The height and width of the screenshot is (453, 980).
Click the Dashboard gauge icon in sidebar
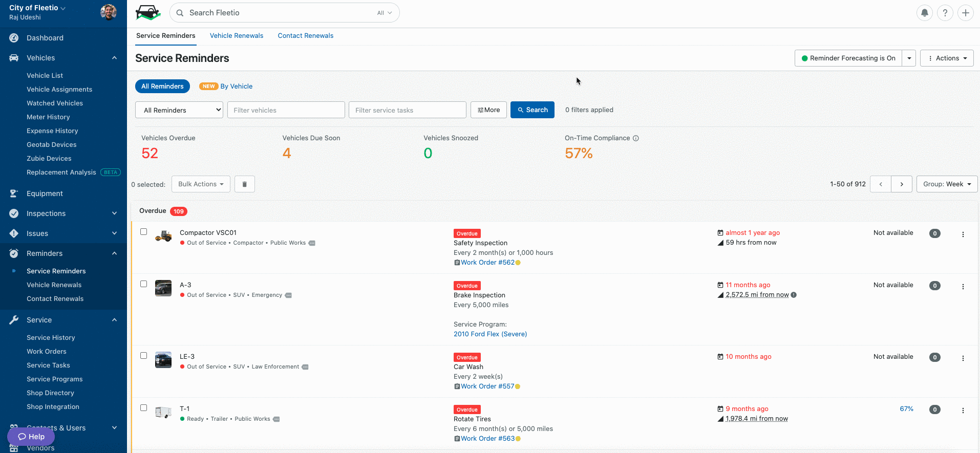pyautogui.click(x=14, y=38)
